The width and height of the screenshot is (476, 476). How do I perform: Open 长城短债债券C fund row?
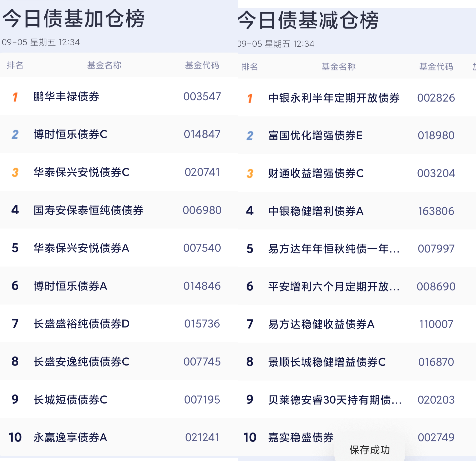pyautogui.click(x=119, y=399)
